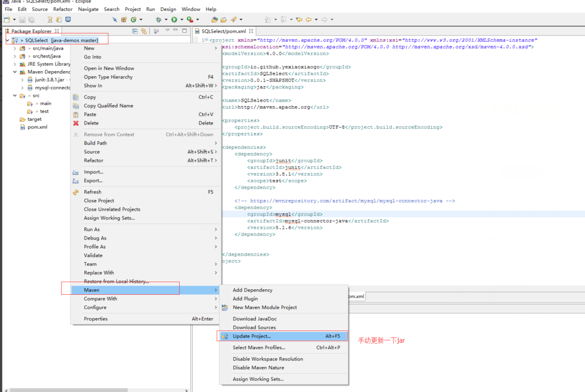Click Refresh in the context menu
This screenshot has width=585, height=392.
(146, 192)
